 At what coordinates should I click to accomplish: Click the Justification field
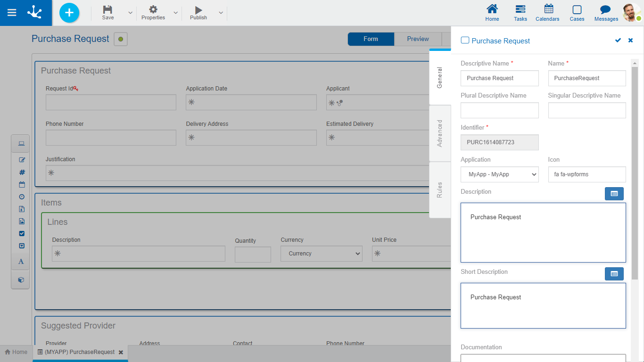248,173
